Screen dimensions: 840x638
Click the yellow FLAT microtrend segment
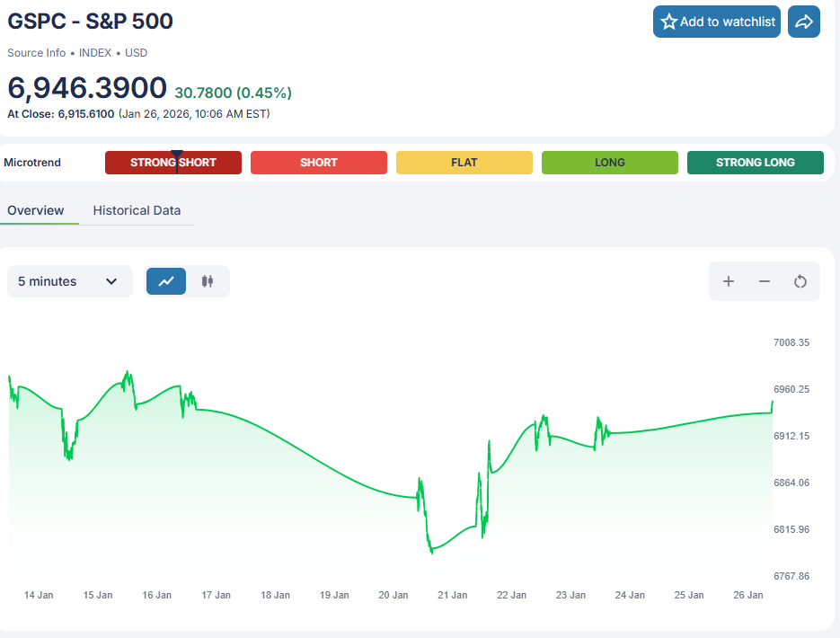pyautogui.click(x=464, y=163)
